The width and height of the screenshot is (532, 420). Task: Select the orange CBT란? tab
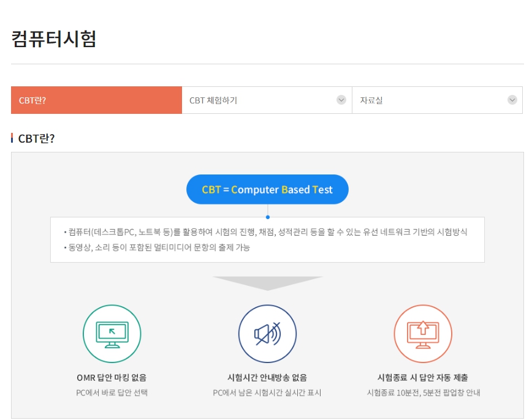(96, 100)
